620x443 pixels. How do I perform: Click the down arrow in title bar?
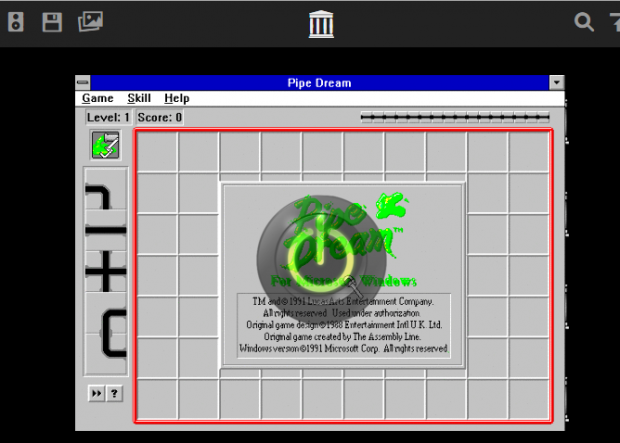[557, 83]
